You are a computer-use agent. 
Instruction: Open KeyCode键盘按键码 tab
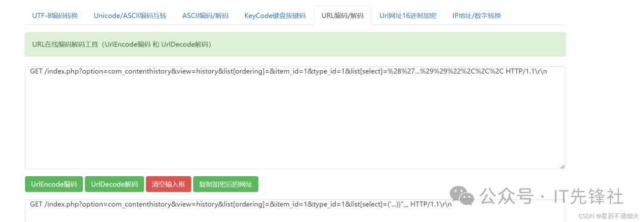click(275, 16)
